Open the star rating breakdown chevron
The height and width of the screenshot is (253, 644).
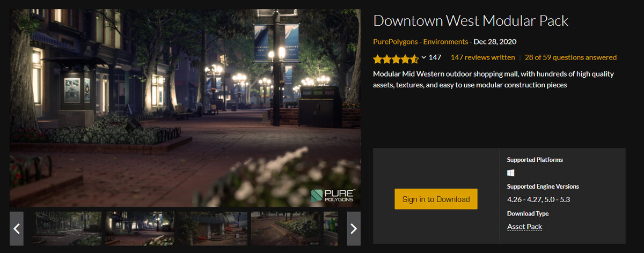[x=423, y=57]
